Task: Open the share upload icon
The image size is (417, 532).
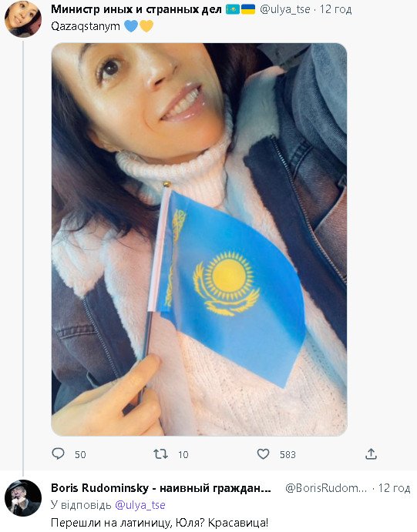Action: point(372,453)
